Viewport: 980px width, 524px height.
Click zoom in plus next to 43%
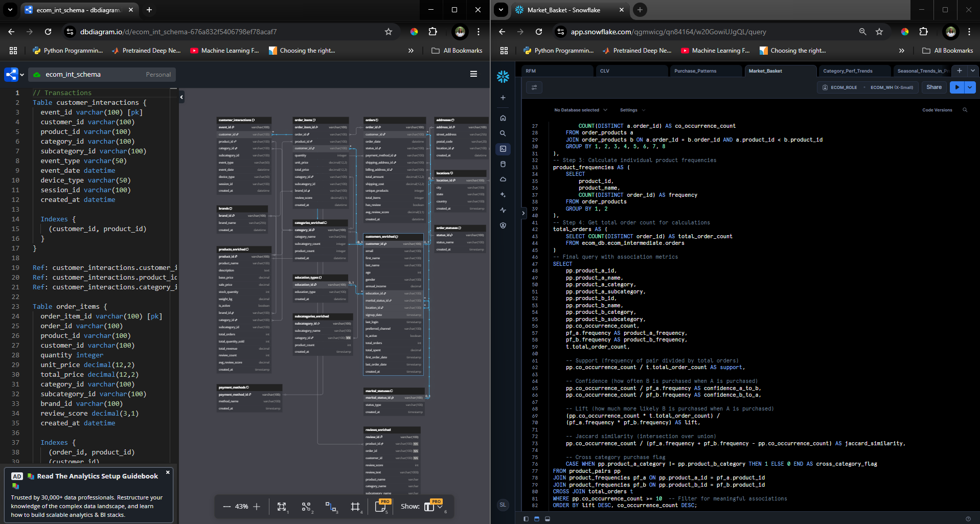257,507
